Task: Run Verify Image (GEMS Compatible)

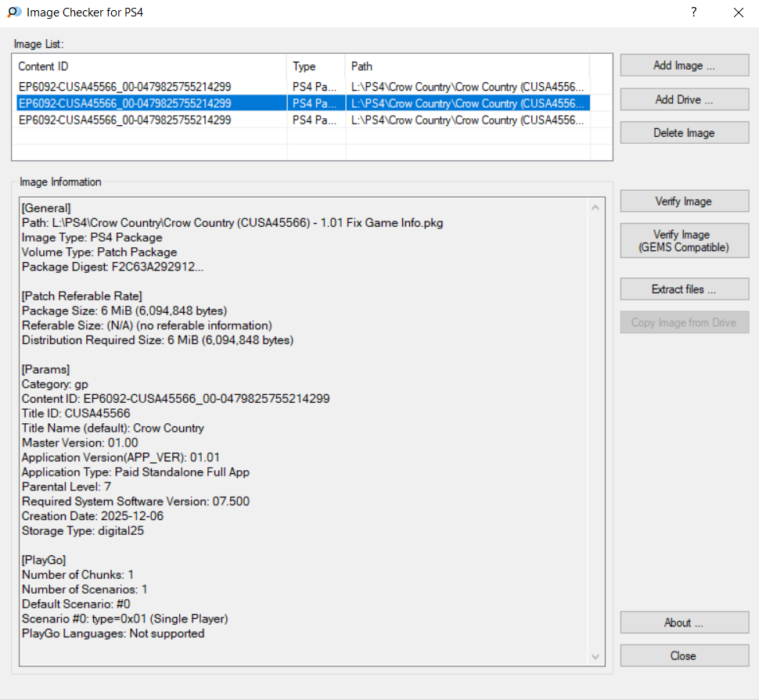Action: 684,241
